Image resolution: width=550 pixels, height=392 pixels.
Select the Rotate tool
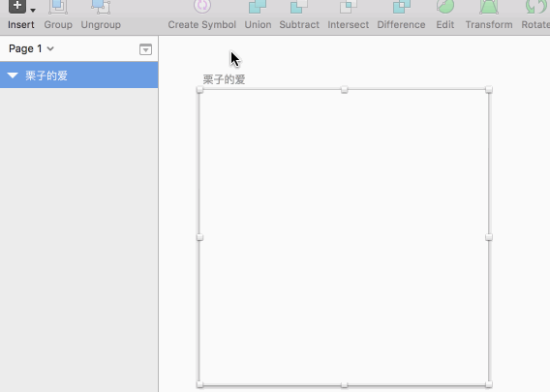[x=536, y=7]
